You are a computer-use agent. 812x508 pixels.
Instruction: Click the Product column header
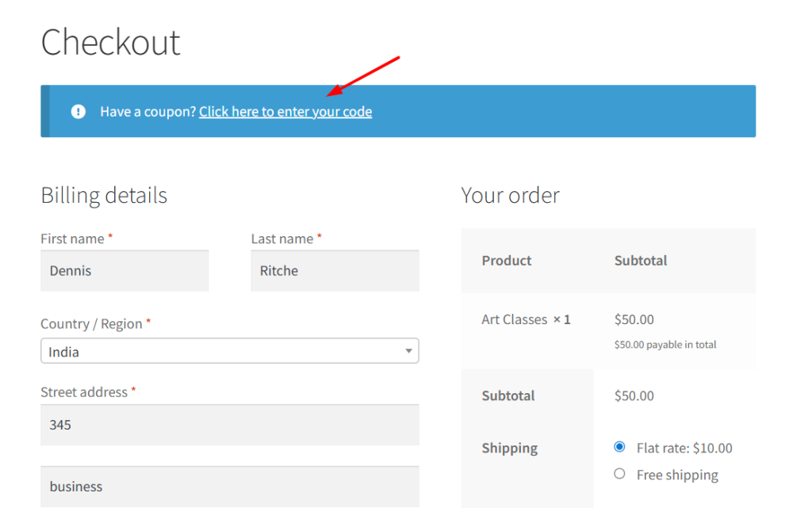(506, 260)
